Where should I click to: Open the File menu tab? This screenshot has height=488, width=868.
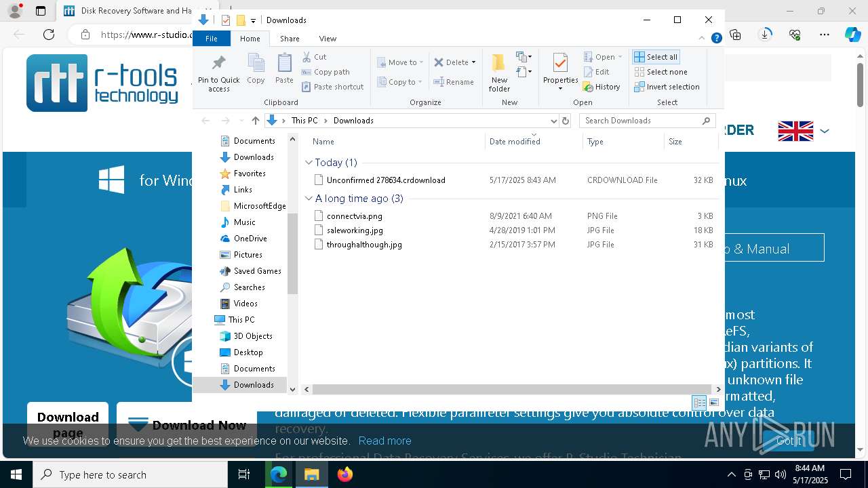212,39
